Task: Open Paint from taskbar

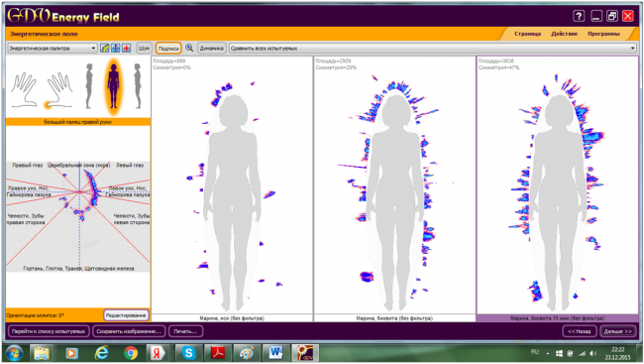Action: (x=247, y=353)
